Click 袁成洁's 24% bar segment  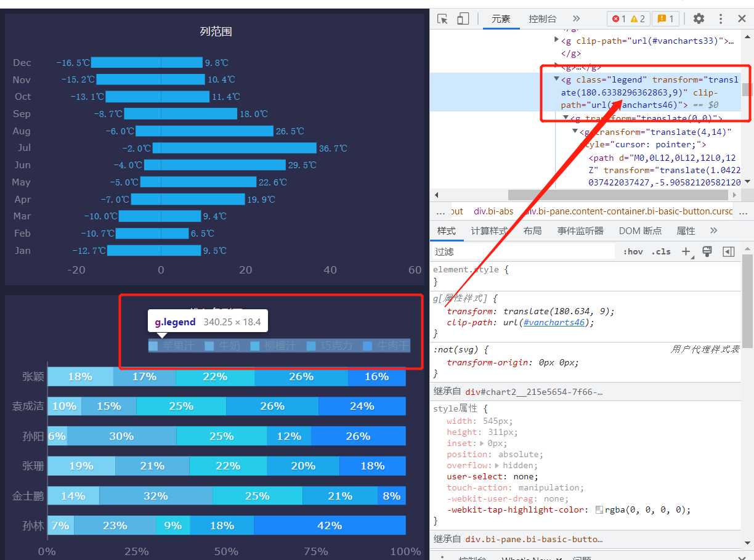[362, 406]
